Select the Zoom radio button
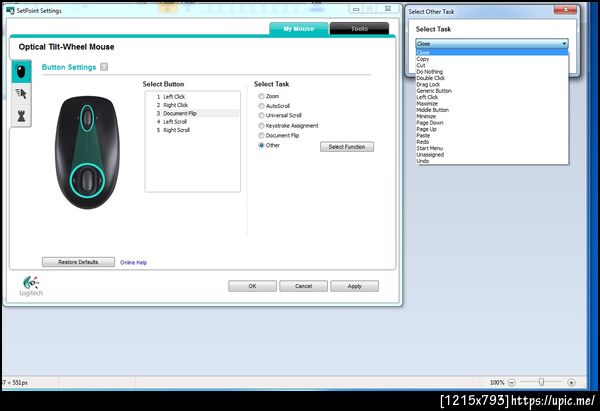The height and width of the screenshot is (411, 600). (x=261, y=96)
